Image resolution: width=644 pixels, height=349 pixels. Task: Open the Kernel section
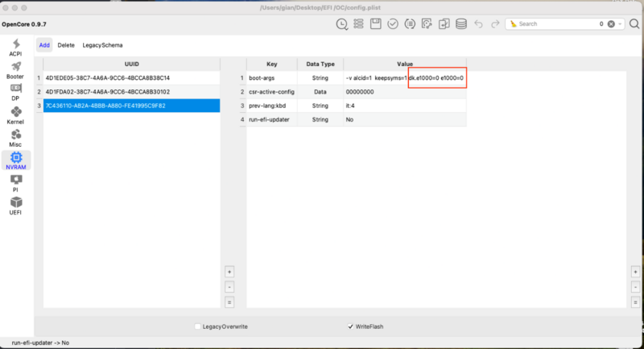(15, 115)
